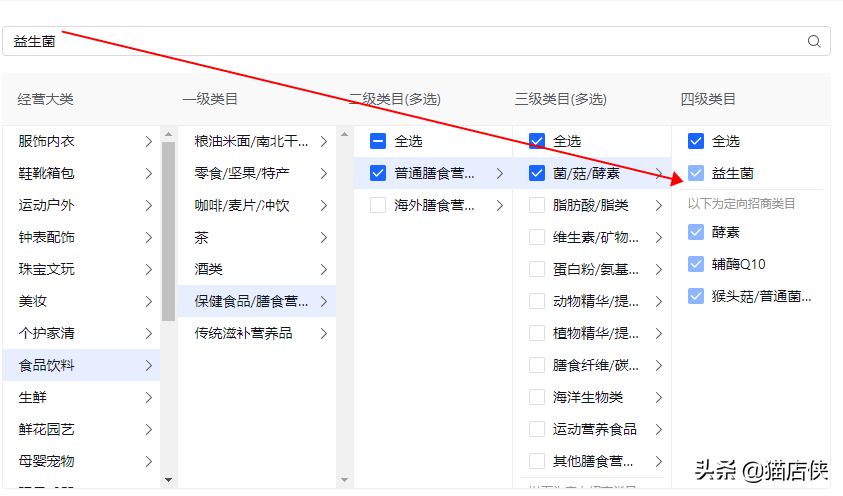The image size is (843, 496).
Task: Check the 海洋生物类 checkbox
Action: [537, 398]
